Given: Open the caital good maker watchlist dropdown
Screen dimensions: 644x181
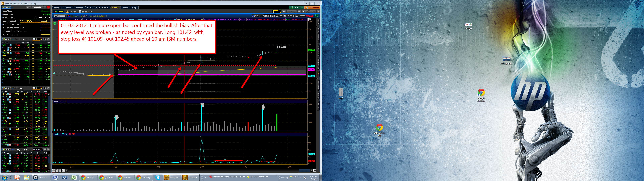Looking at the screenshot, I should point(13,150).
